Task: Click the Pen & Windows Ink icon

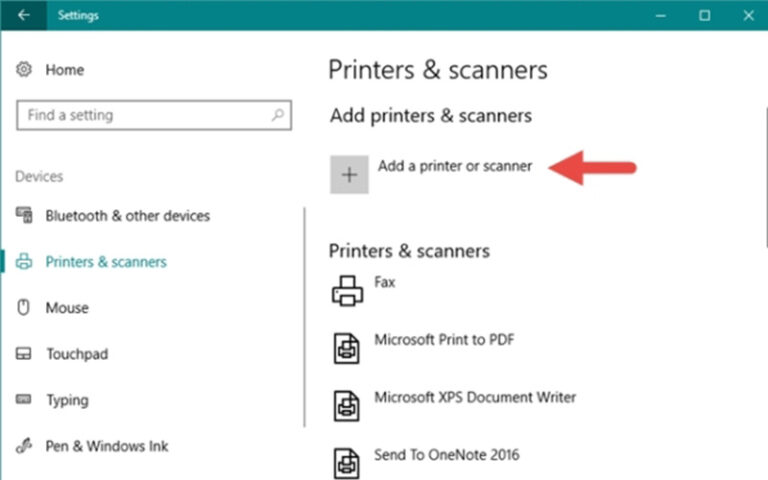Action: (24, 446)
